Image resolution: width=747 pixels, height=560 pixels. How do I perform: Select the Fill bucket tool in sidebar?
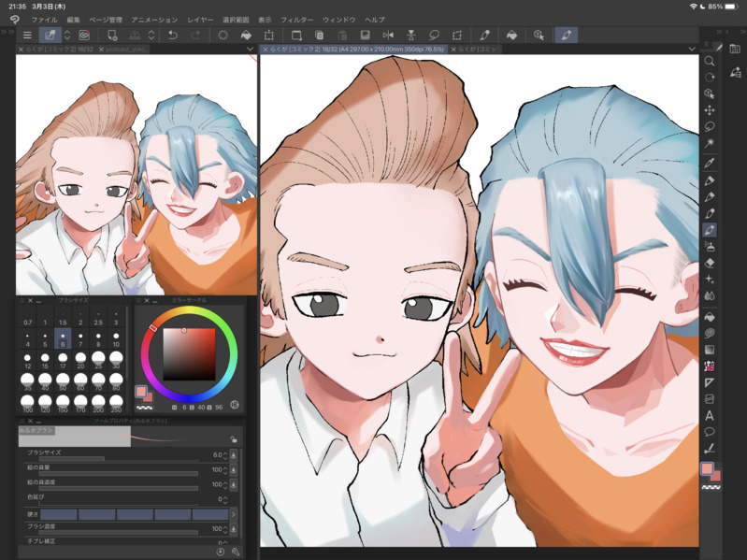click(x=710, y=317)
